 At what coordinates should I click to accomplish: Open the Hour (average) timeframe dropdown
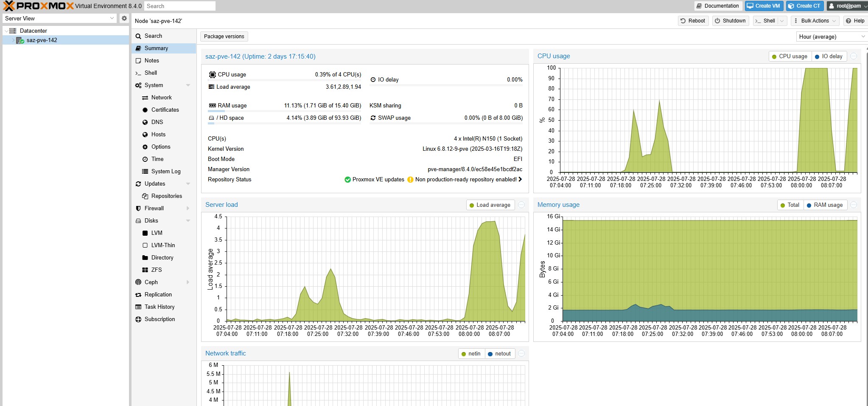coord(832,37)
